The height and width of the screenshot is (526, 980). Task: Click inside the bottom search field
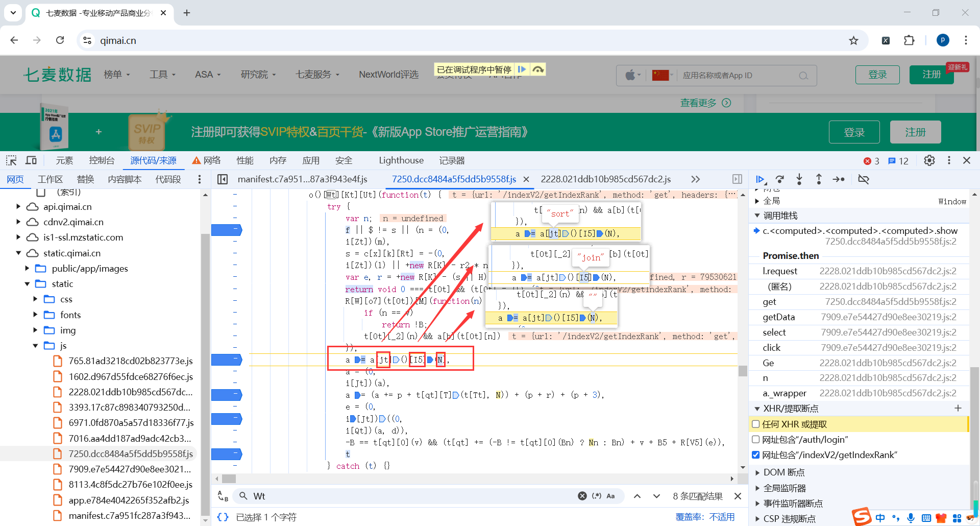pyautogui.click(x=357, y=496)
